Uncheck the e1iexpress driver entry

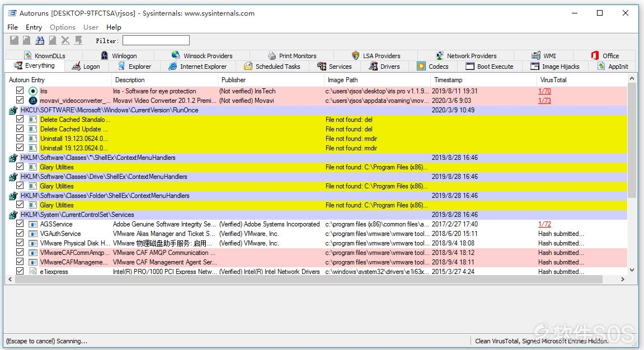tap(20, 271)
